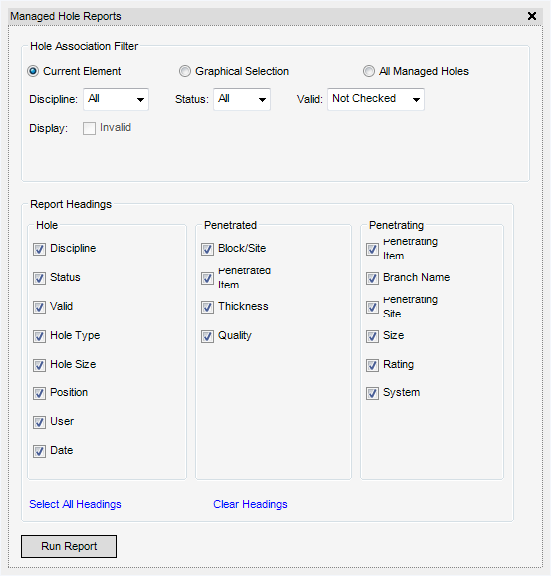Open the Valid Not Checked dropdown
This screenshot has width=551, height=576.
(x=376, y=99)
